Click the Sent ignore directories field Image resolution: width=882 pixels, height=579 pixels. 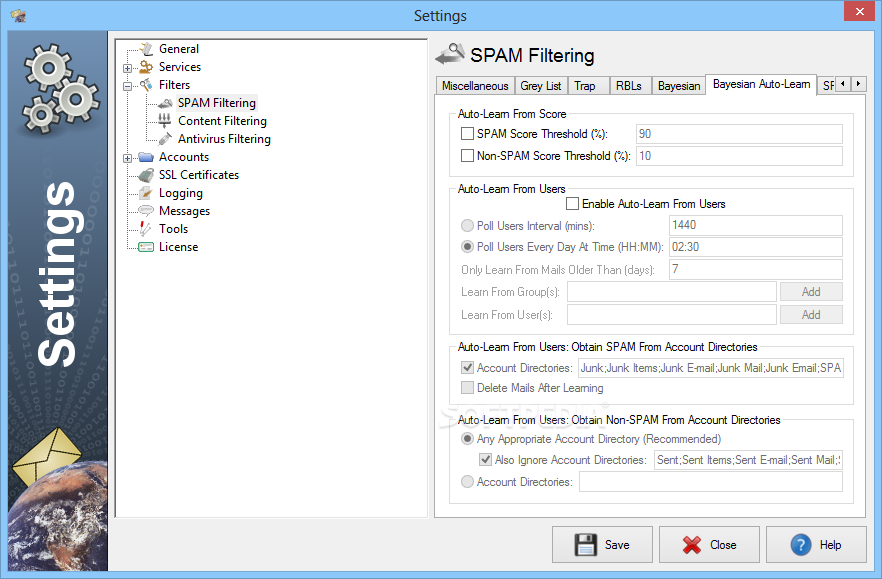click(x=748, y=460)
